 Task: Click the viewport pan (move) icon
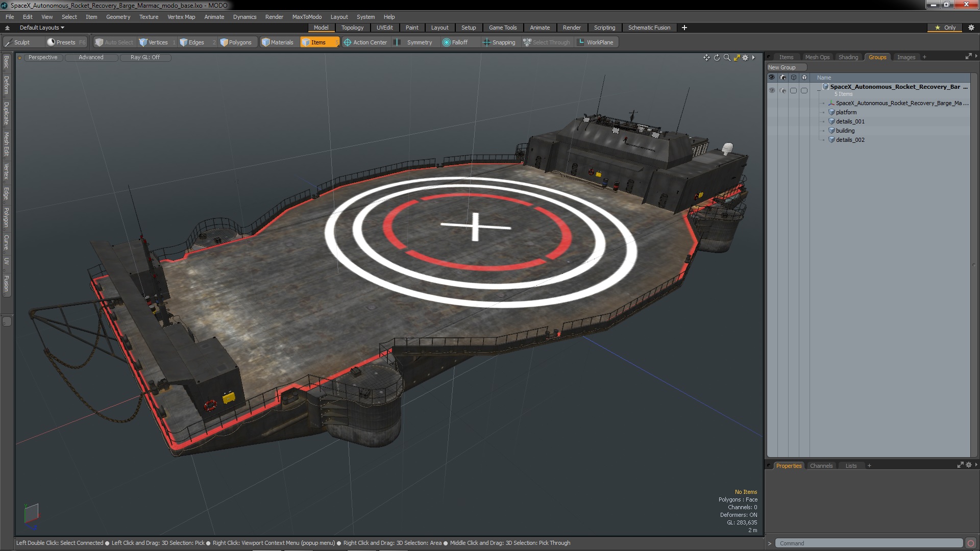click(706, 58)
